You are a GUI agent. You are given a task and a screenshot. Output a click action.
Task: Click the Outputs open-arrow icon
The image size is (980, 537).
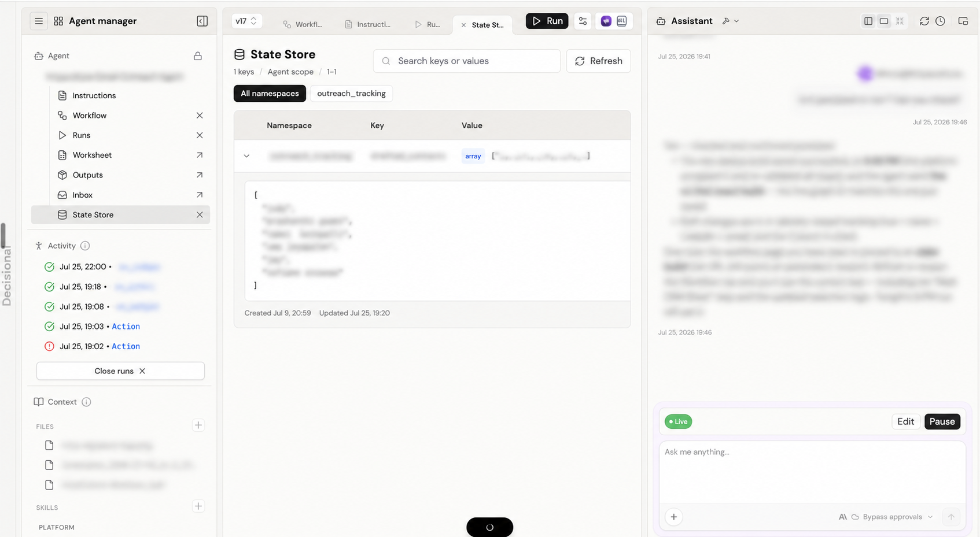pyautogui.click(x=200, y=175)
